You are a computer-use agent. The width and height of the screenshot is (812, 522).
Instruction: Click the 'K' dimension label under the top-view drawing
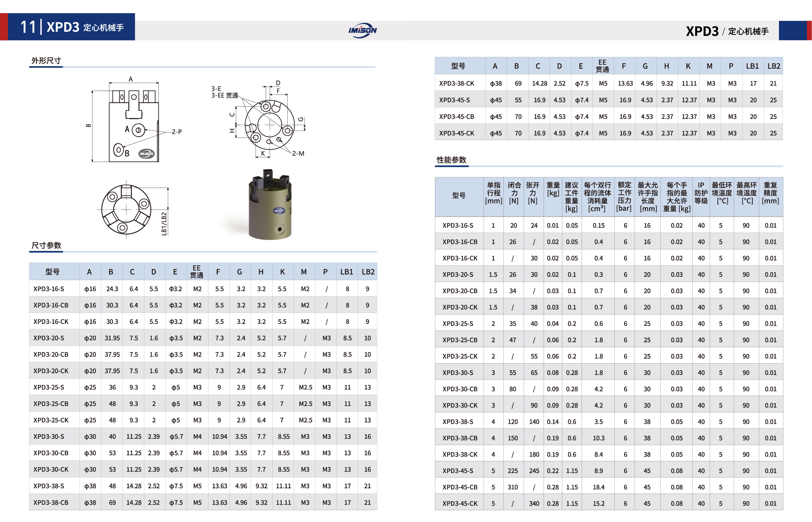[262, 153]
